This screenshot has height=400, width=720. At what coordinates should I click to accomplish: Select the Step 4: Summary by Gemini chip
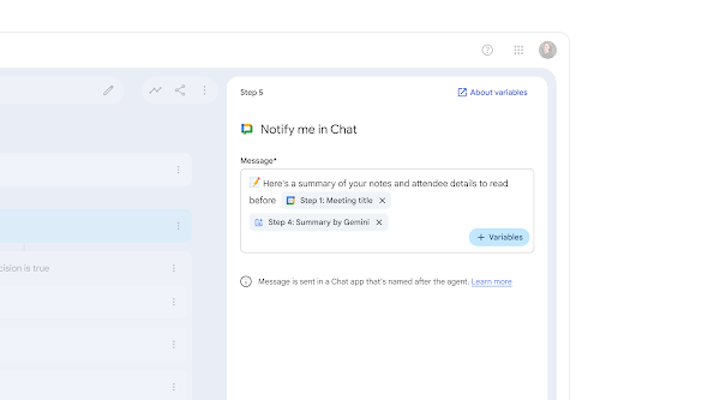312,222
